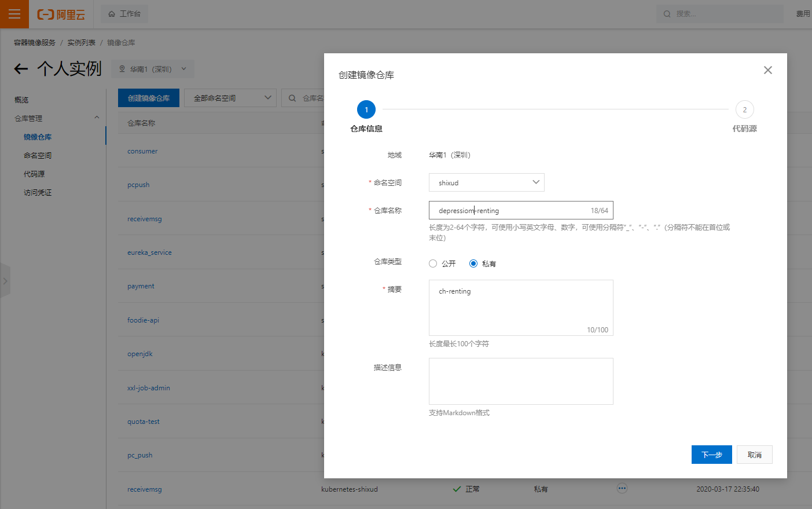Click step 2 代码源 circle
The width and height of the screenshot is (812, 509).
(745, 109)
